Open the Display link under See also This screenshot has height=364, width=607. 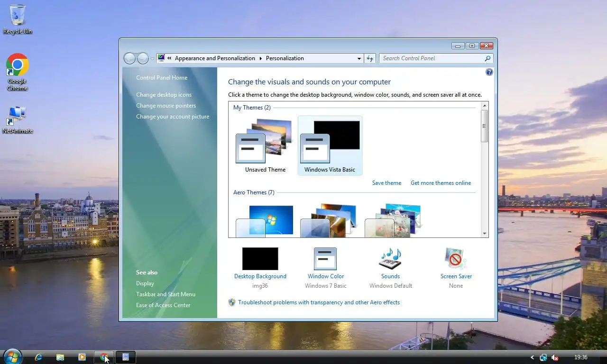pyautogui.click(x=145, y=283)
